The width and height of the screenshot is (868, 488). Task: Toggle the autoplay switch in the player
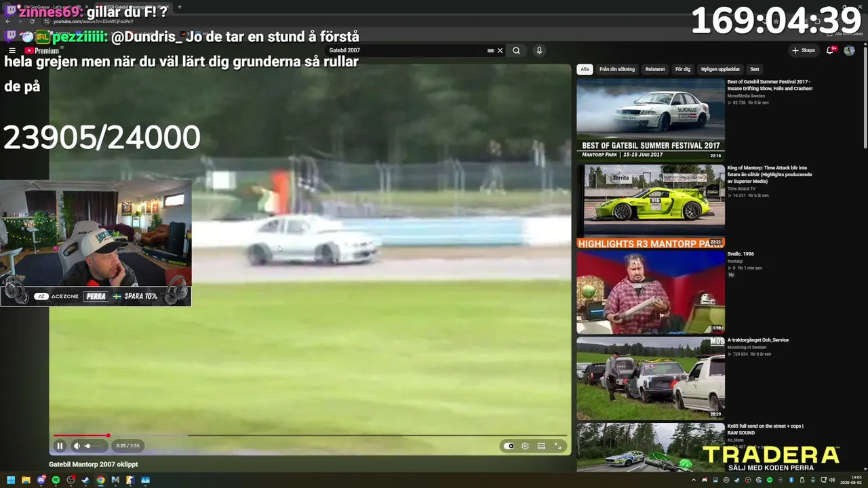coord(509,446)
